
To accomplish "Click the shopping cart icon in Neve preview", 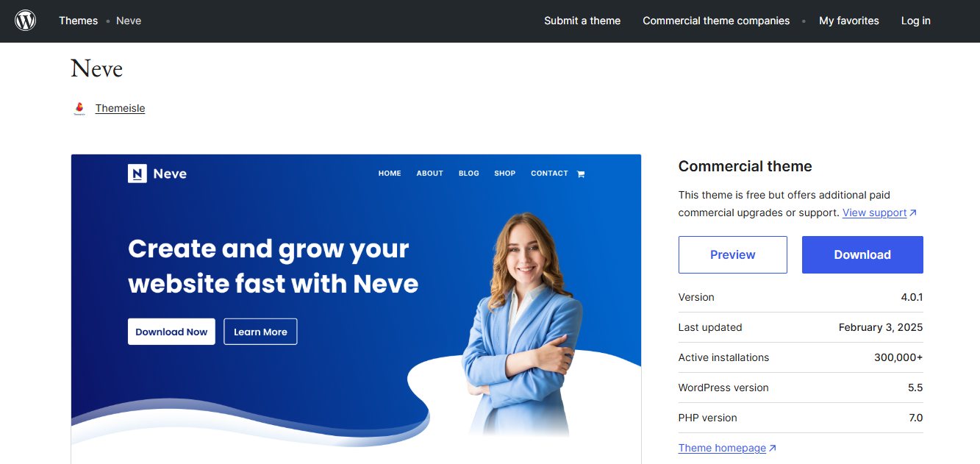I will tap(581, 174).
